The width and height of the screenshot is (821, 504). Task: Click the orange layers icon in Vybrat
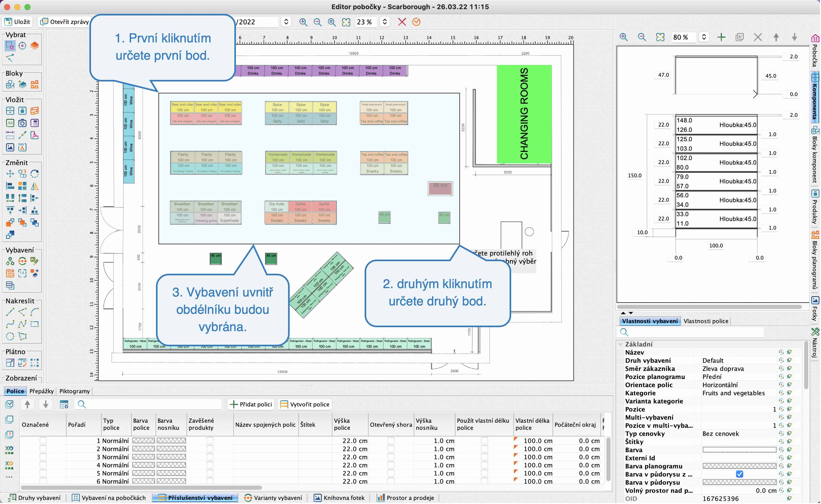[x=35, y=46]
